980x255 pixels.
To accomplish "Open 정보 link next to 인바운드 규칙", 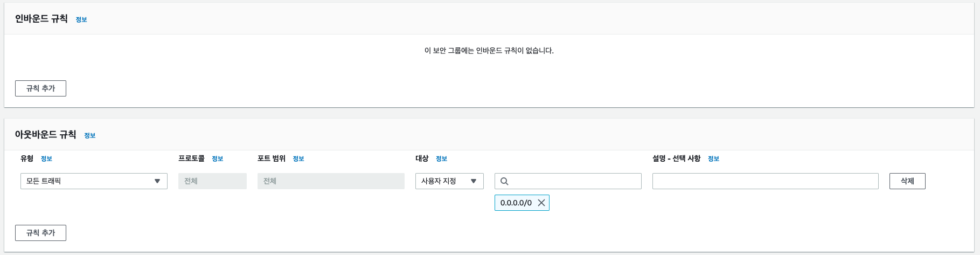I will click(81, 19).
